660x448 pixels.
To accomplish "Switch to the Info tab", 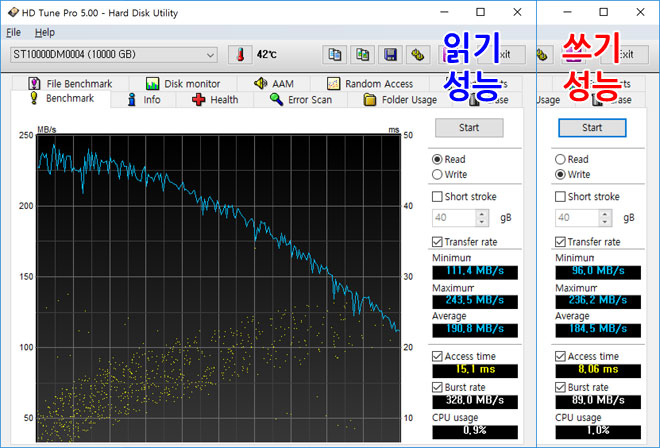I will [144, 100].
